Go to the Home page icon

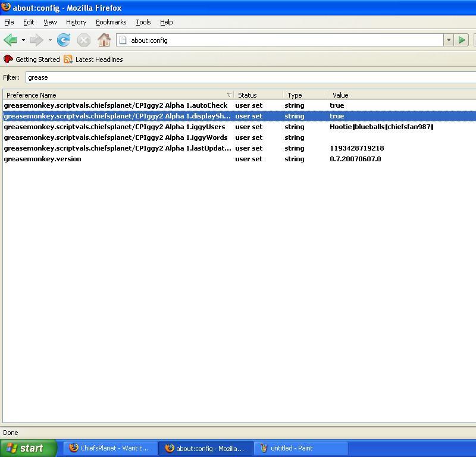click(x=104, y=40)
